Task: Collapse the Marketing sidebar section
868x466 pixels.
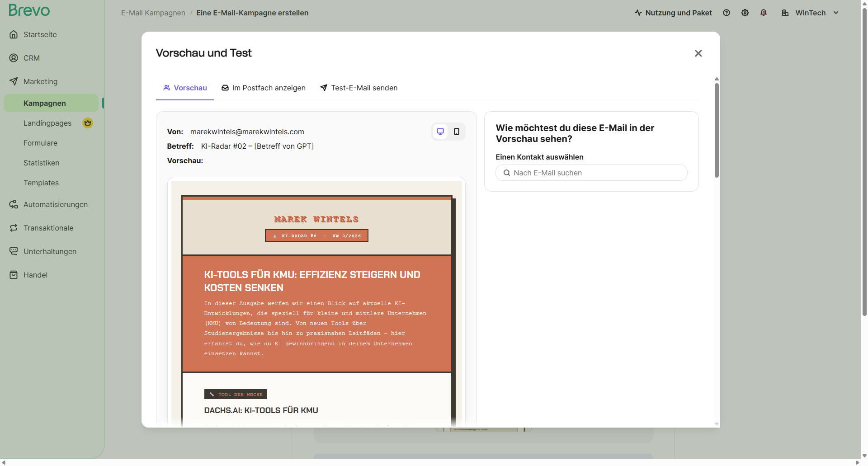Action: click(x=40, y=81)
